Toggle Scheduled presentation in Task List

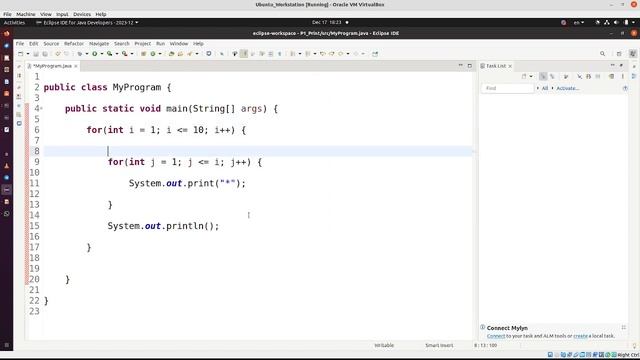[552, 76]
